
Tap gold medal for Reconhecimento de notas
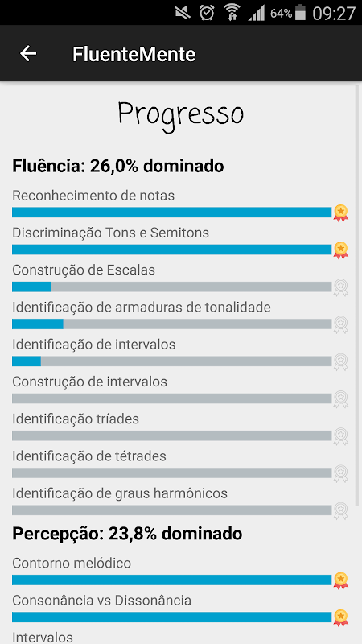340,213
